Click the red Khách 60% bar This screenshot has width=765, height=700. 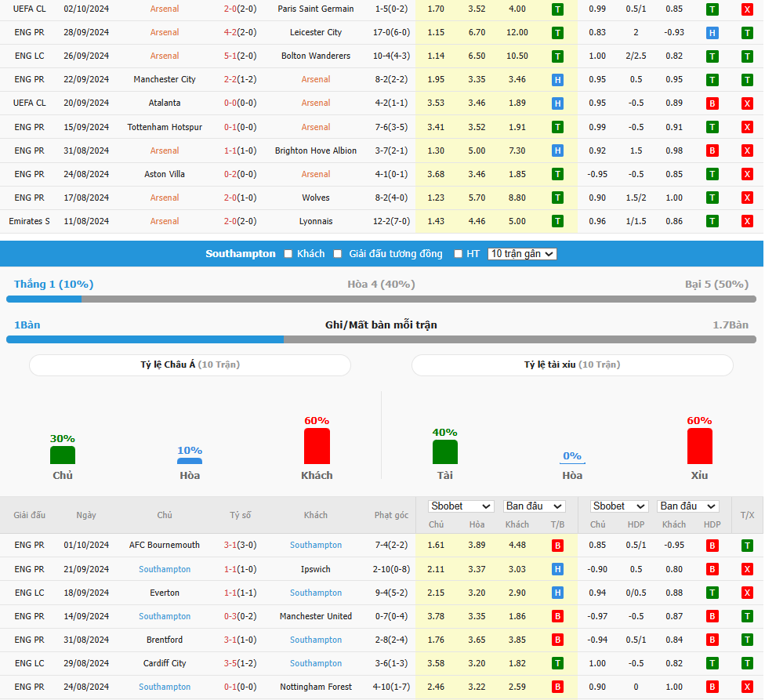[317, 446]
